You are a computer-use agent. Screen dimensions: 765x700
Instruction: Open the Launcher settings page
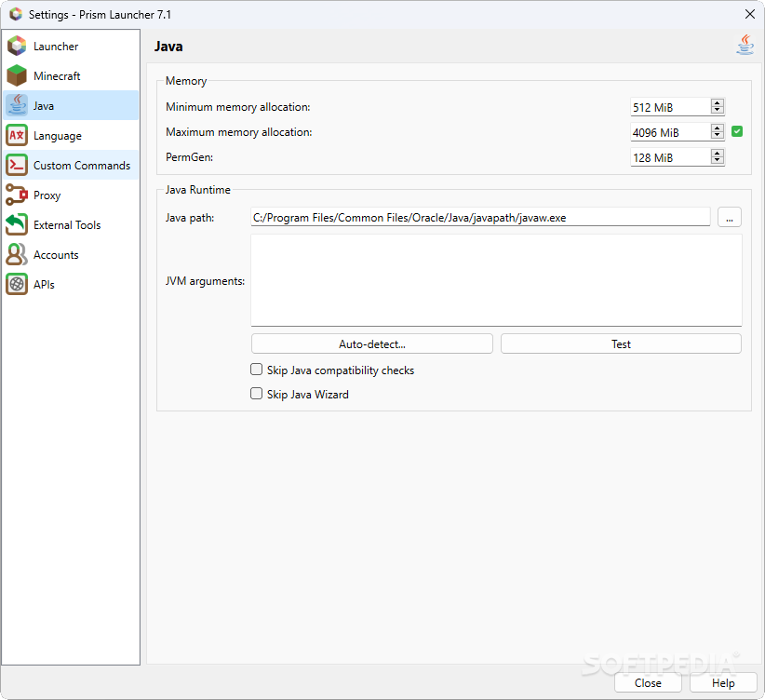(71, 47)
